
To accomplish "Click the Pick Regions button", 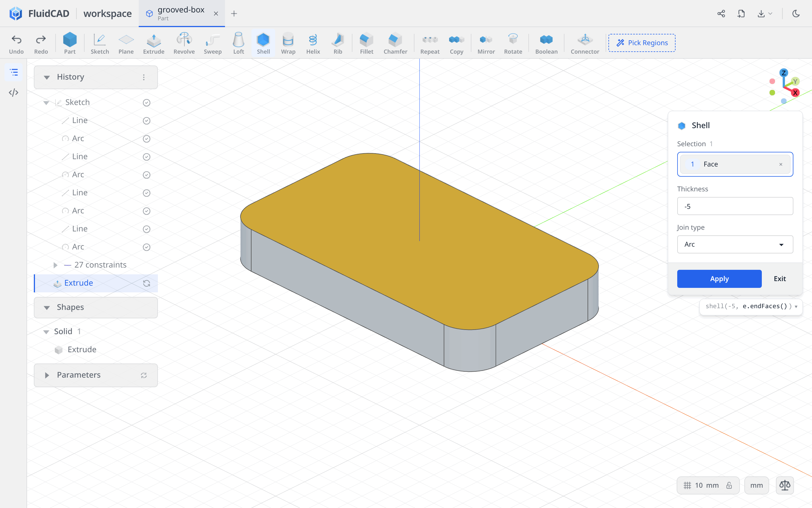I will coord(641,43).
